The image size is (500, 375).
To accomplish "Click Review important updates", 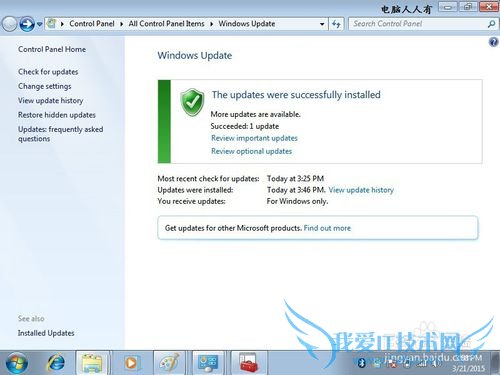I will coord(254,138).
